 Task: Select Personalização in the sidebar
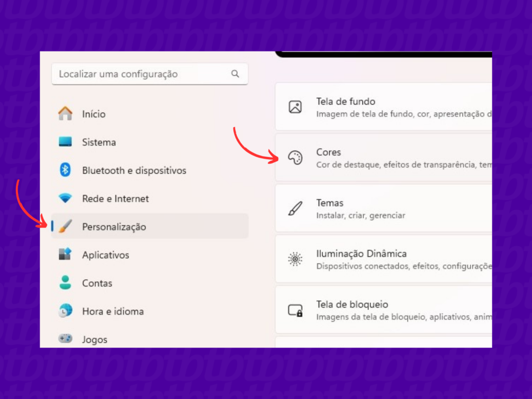click(x=114, y=226)
